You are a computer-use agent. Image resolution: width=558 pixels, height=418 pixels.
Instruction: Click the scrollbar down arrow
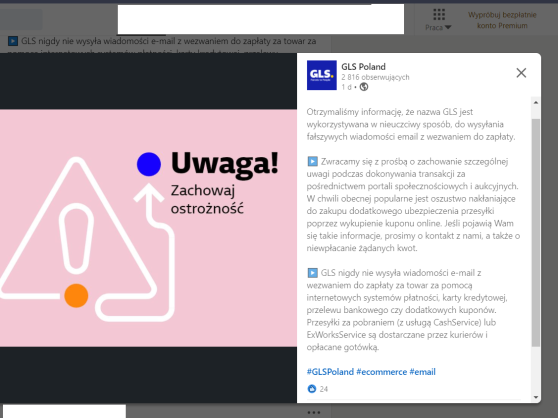click(536, 397)
